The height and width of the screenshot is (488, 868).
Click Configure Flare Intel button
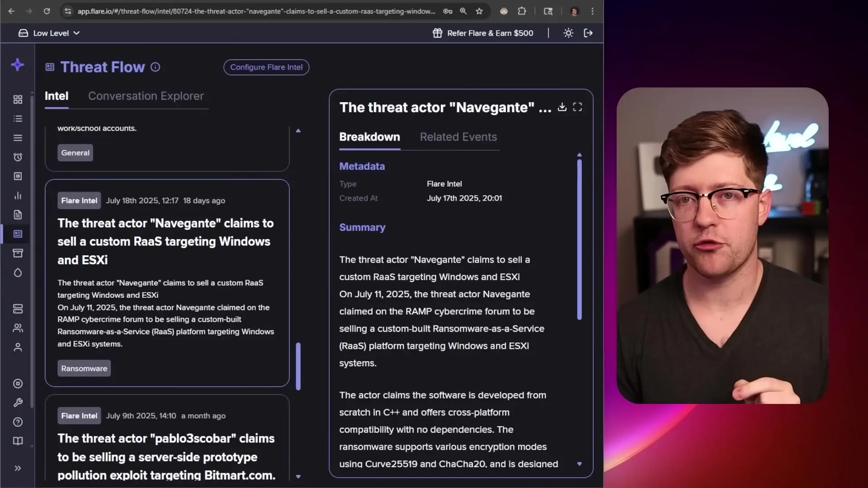point(266,67)
